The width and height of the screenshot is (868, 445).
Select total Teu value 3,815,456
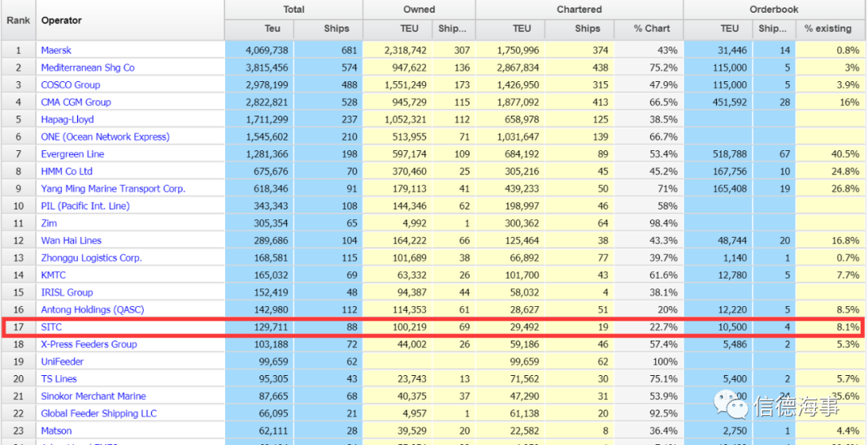pos(266,67)
